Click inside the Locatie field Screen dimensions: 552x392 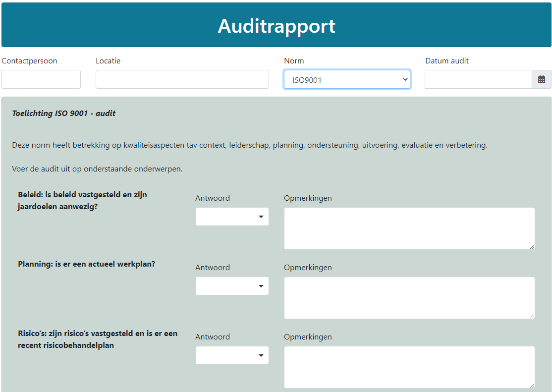[182, 79]
